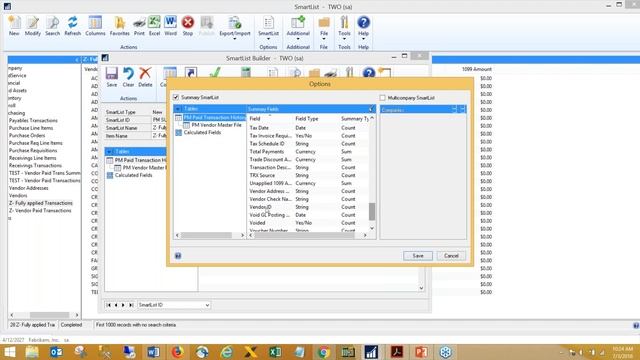This screenshot has height=360, width=640.
Task: Collapse Tables header in SmartList Builder window
Action: 109,151
